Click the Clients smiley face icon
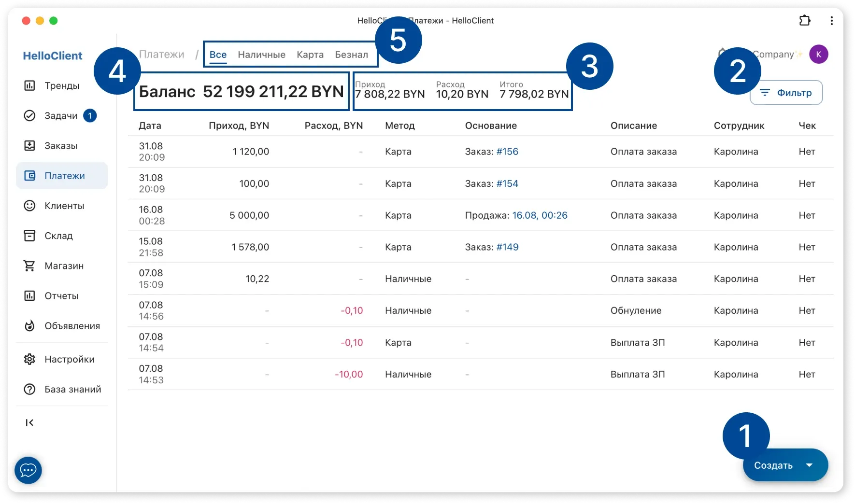 (x=29, y=206)
